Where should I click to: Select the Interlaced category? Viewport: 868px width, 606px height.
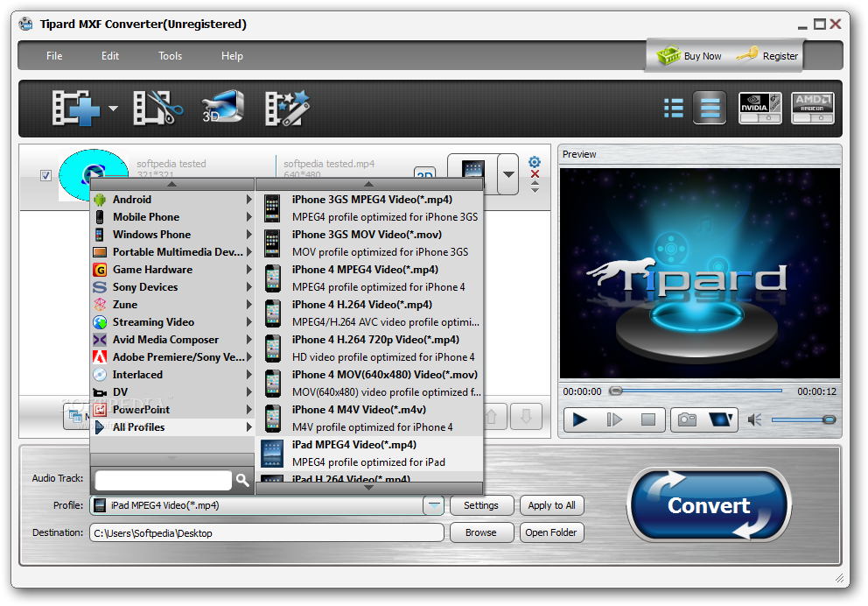[x=171, y=375]
